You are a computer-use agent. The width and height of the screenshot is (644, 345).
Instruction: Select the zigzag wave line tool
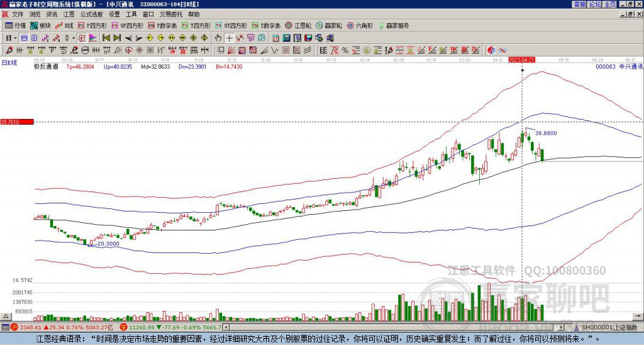pyautogui.click(x=275, y=50)
